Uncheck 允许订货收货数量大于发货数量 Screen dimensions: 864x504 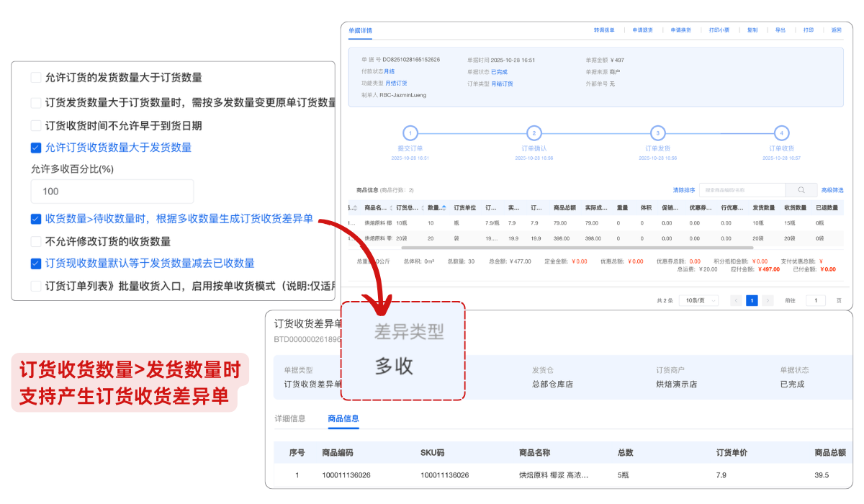36,148
